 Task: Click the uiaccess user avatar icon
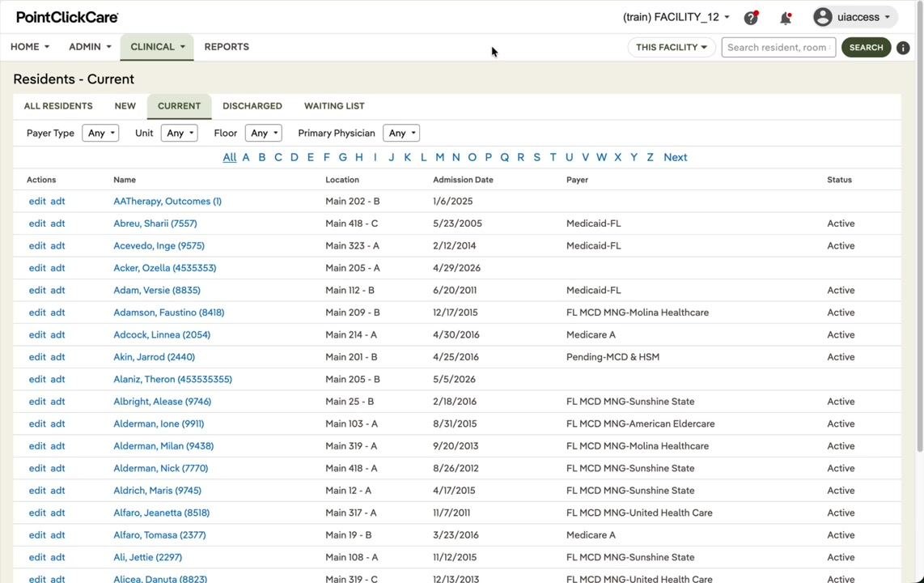(823, 17)
